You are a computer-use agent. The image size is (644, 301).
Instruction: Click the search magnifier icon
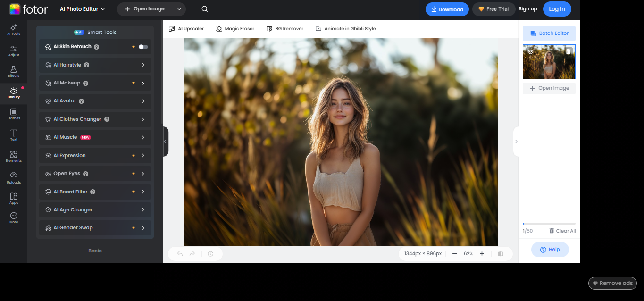204,8
